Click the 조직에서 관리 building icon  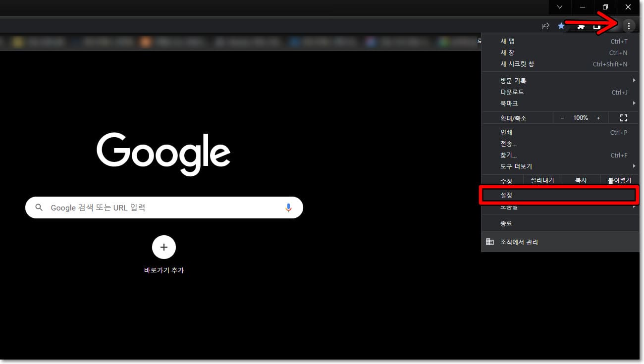[489, 242]
